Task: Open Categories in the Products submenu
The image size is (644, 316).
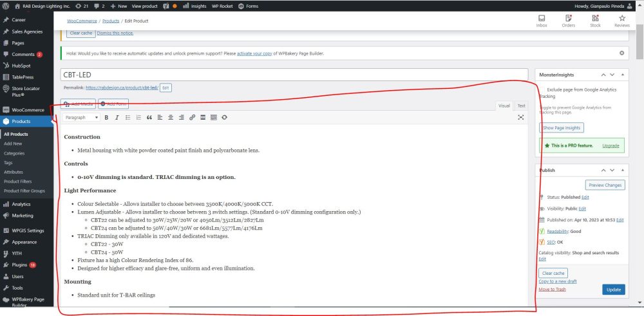Action: click(14, 153)
